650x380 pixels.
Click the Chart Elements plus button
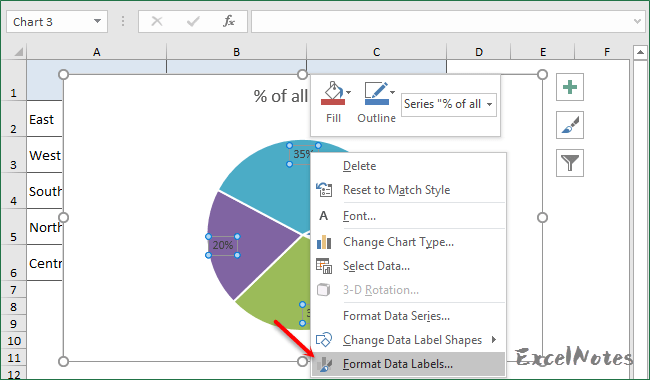570,87
